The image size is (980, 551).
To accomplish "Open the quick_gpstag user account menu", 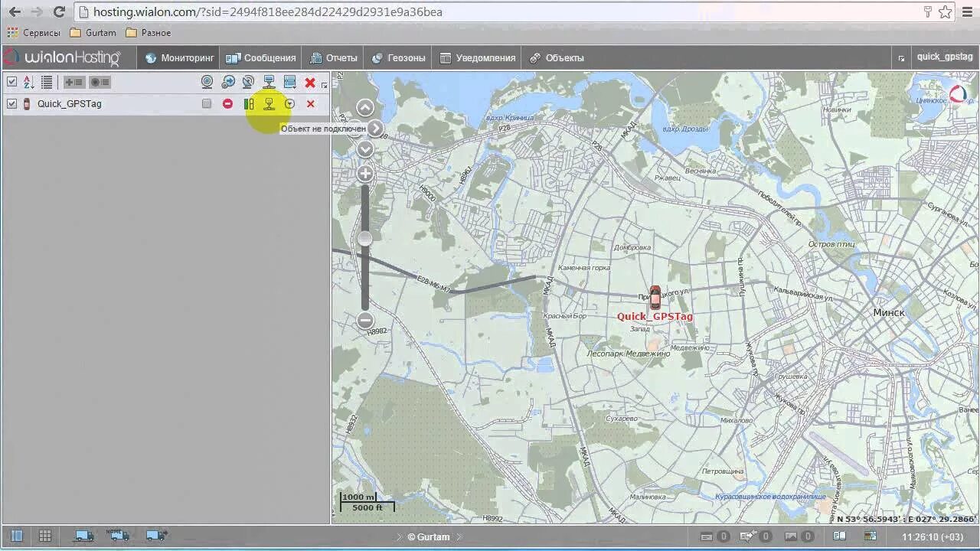I will pyautogui.click(x=944, y=57).
